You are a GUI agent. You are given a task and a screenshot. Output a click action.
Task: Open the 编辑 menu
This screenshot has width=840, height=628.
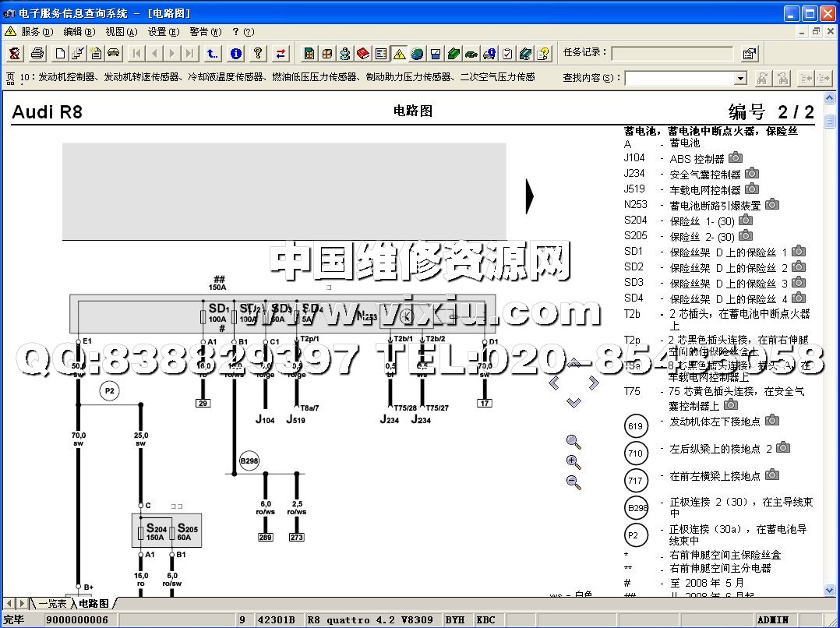79,32
